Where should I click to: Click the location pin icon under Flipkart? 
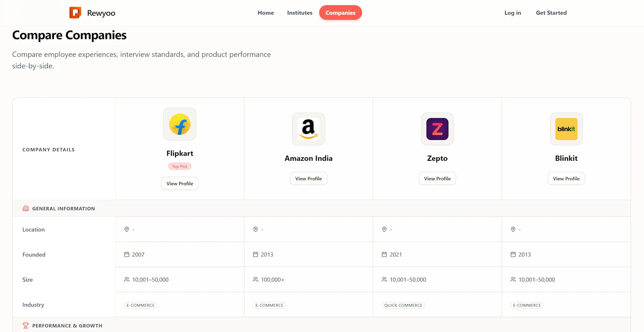pos(127,230)
